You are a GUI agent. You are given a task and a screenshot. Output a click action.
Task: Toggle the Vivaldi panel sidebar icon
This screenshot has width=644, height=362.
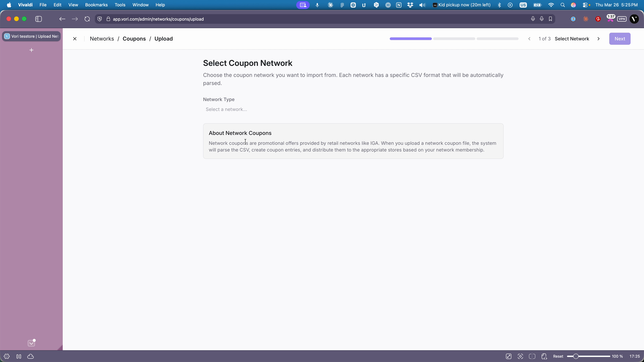[x=39, y=19]
